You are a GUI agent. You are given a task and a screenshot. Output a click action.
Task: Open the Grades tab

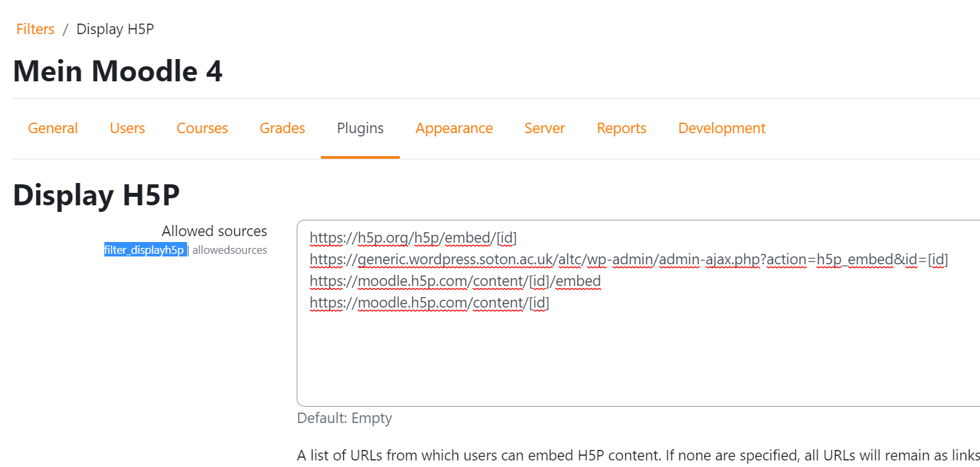click(x=282, y=129)
